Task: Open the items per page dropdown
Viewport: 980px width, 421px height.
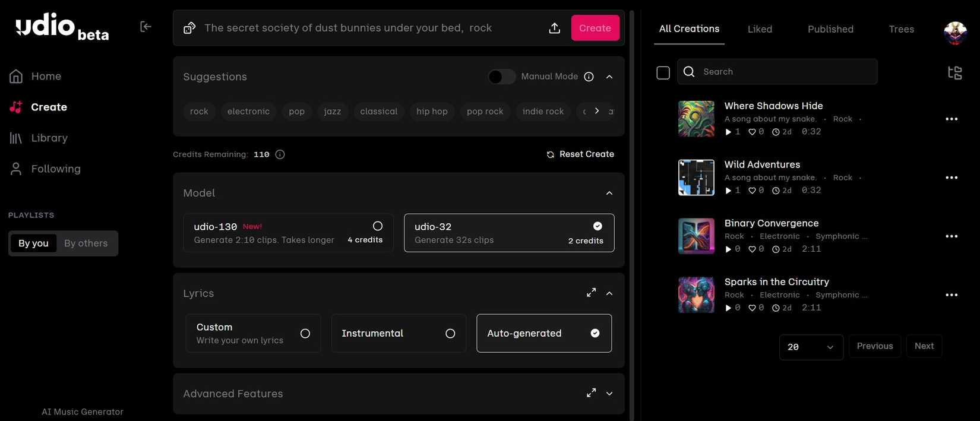Action: point(811,347)
